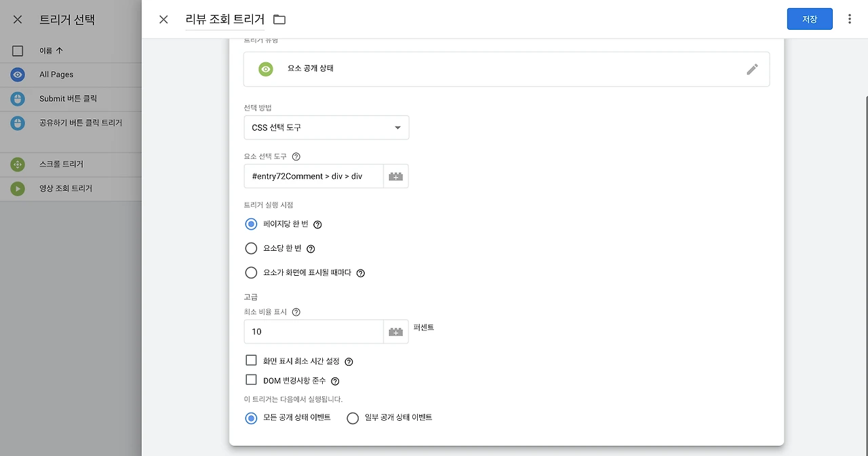This screenshot has height=456, width=868.
Task: Enable 화면 표시 최소 시간 설정 checkbox
Action: pos(251,360)
